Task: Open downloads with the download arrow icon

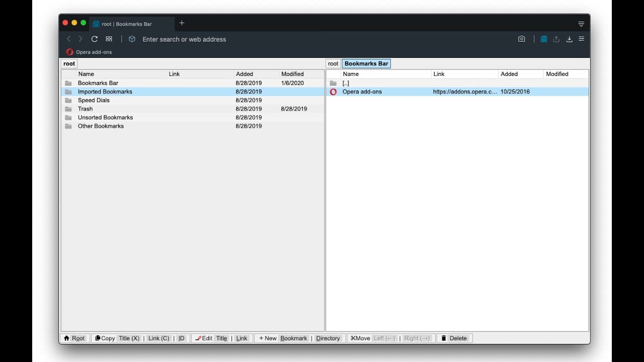Action: (569, 39)
